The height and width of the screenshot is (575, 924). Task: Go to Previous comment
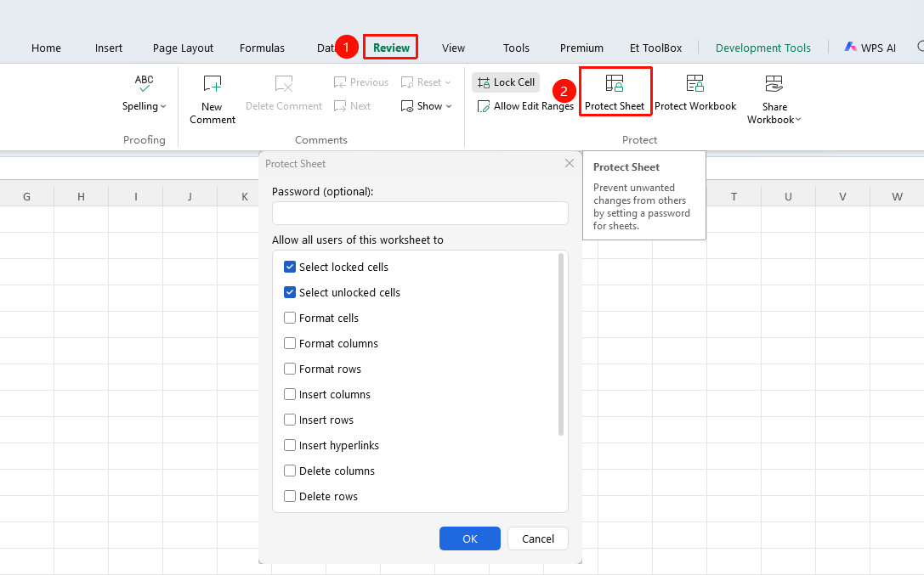click(360, 82)
